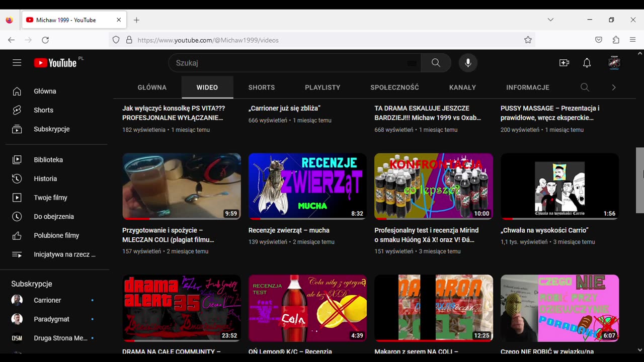This screenshot has width=644, height=362.
Task: Open the Pocket save icon
Action: (x=599, y=40)
